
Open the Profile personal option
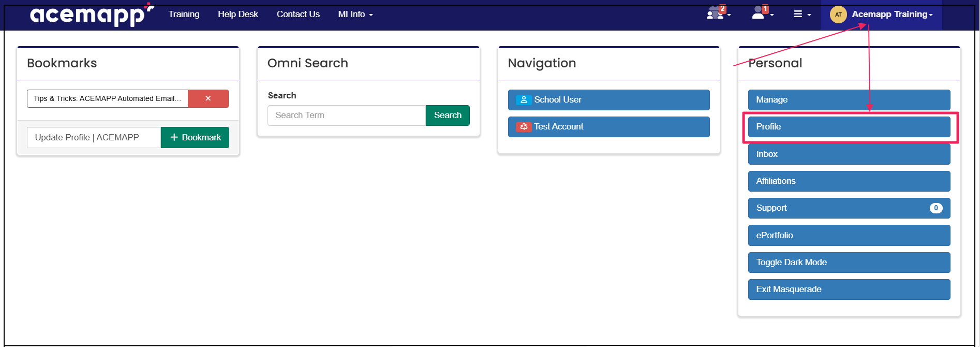849,127
